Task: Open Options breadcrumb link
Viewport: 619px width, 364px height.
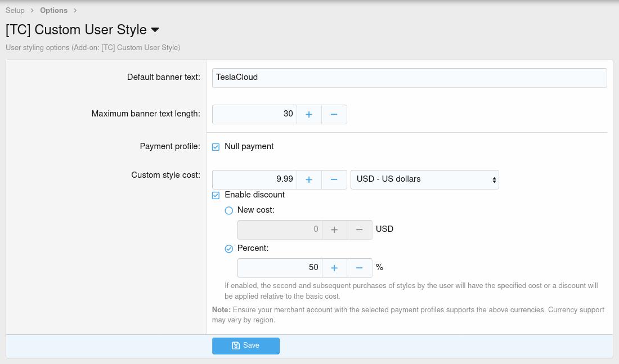Action: [53, 10]
